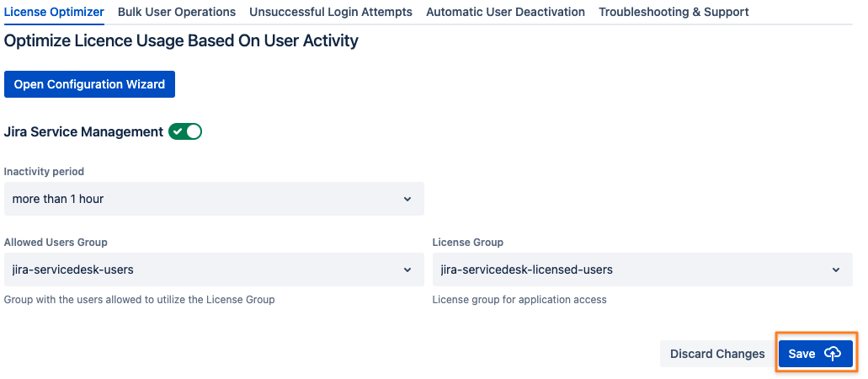Open the License Group dropdown
This screenshot has height=379, width=868.
coord(642,270)
